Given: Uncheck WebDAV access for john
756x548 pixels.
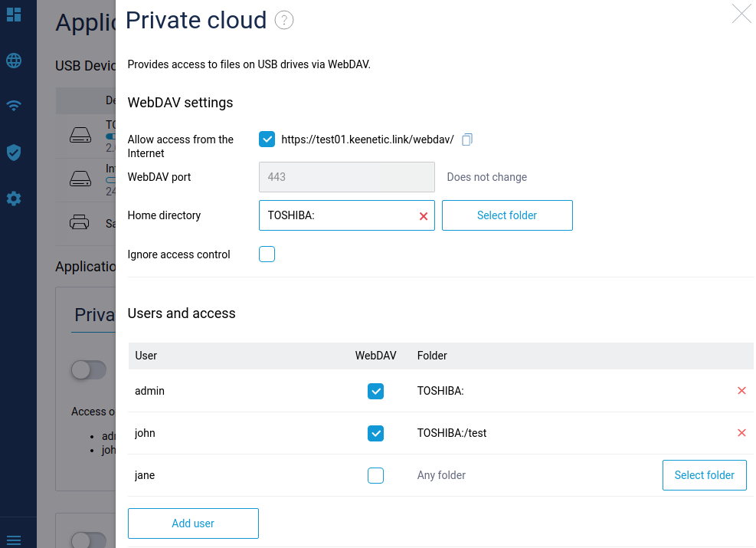Looking at the screenshot, I should pos(375,433).
